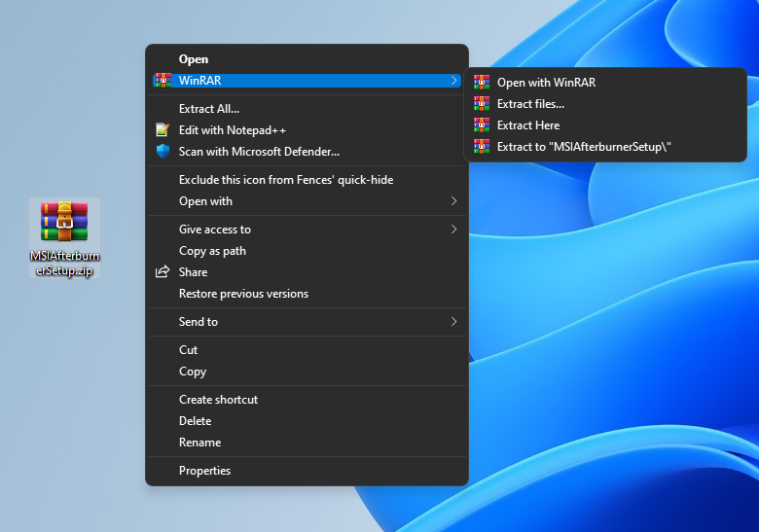The image size is (759, 532).
Task: Expand the Open with submenu arrow
Action: tap(453, 200)
